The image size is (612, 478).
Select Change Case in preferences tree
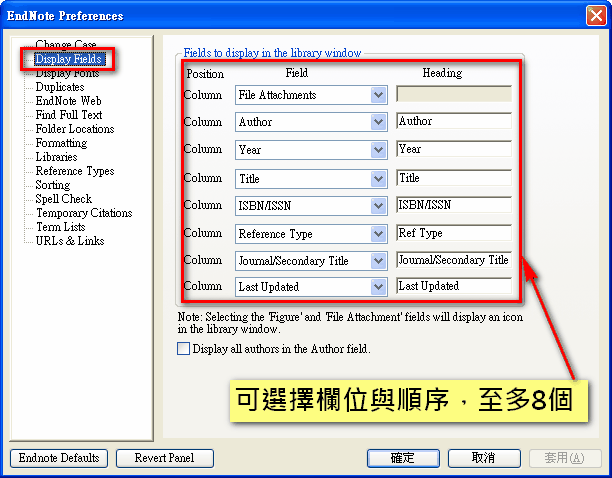[66, 44]
